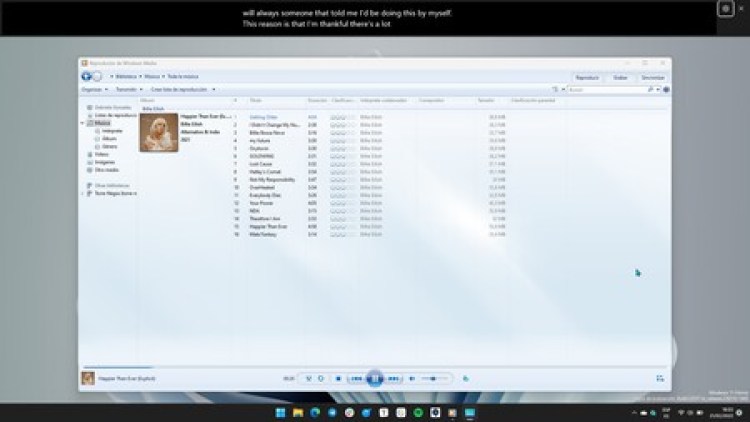Open the green Spotify taskbar icon
750x422 pixels.
[418, 413]
